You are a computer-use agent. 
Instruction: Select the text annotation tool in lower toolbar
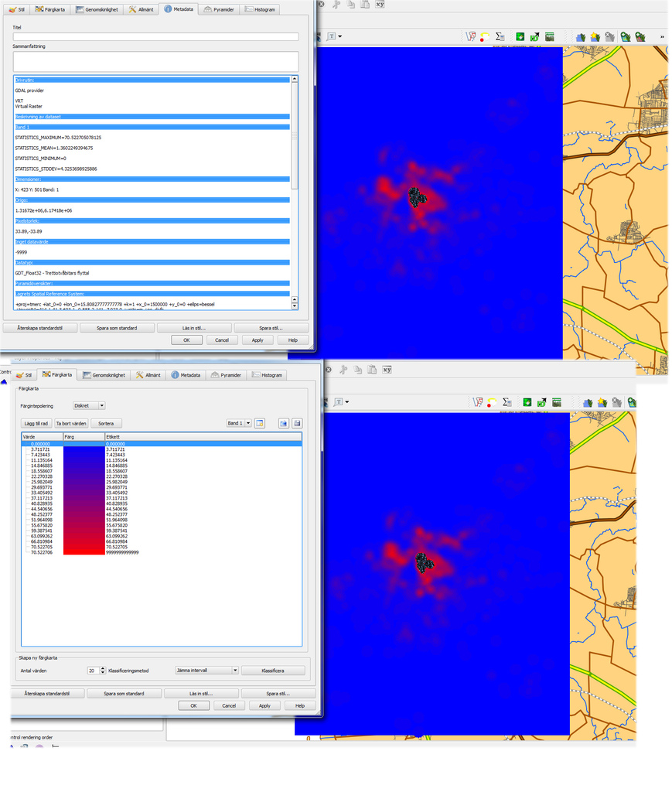339,402
